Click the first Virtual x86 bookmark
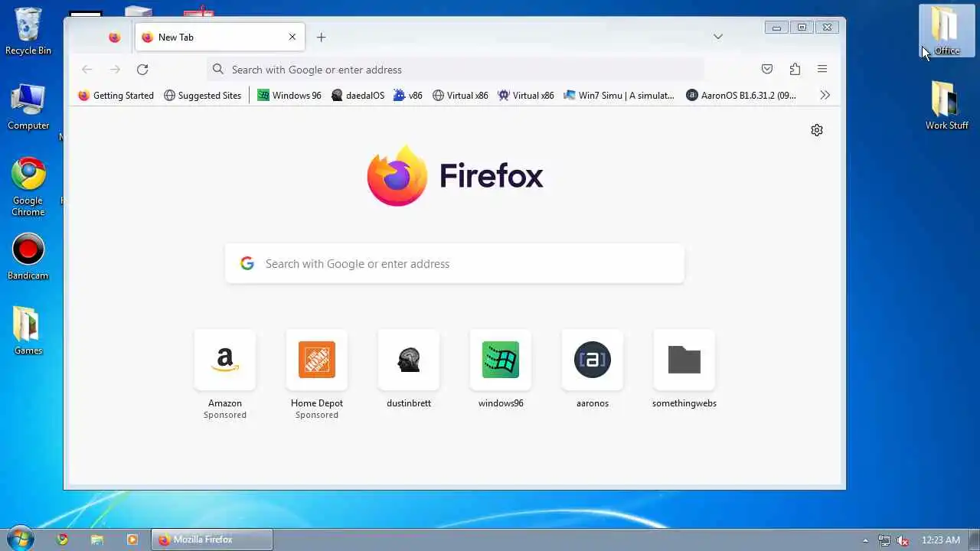The image size is (980, 551). (x=460, y=96)
